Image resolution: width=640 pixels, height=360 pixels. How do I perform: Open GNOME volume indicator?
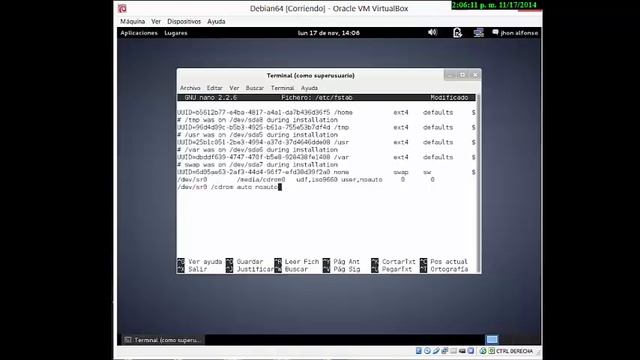coord(432,32)
